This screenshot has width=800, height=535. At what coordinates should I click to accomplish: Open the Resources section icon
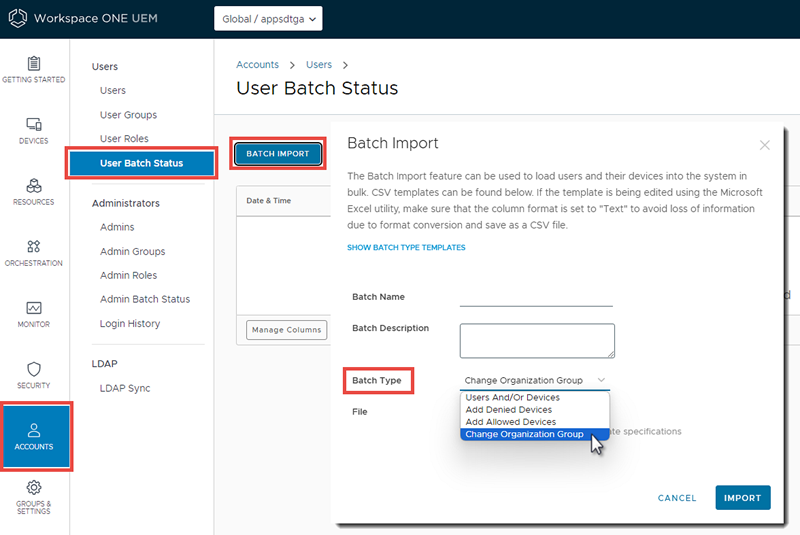pos(34,185)
